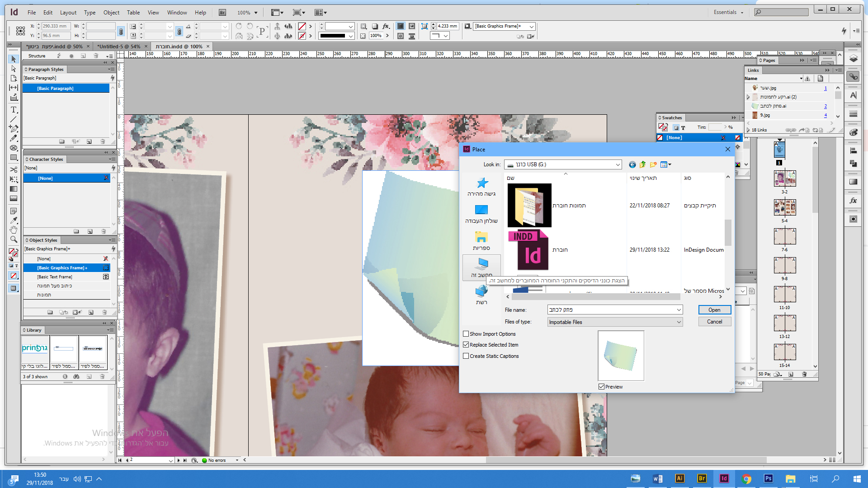This screenshot has height=488, width=868.
Task: Open the Files of type dropdown
Action: 679,322
